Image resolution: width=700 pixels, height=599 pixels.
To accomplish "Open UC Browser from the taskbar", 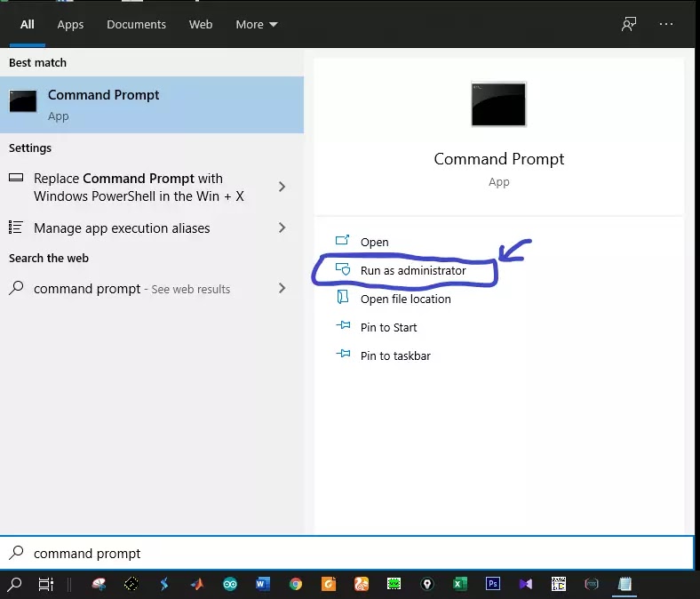I will pyautogui.click(x=362, y=584).
